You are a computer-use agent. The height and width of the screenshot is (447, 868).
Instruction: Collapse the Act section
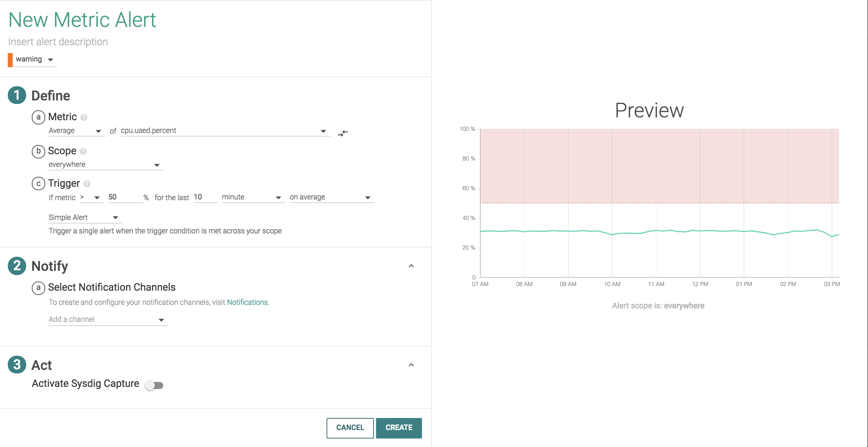point(411,365)
